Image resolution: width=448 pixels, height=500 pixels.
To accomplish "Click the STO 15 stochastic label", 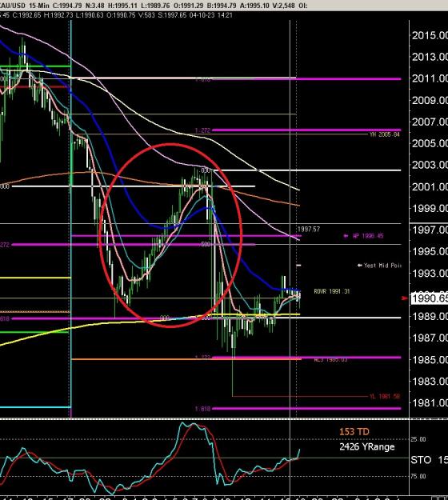I will point(429,460).
